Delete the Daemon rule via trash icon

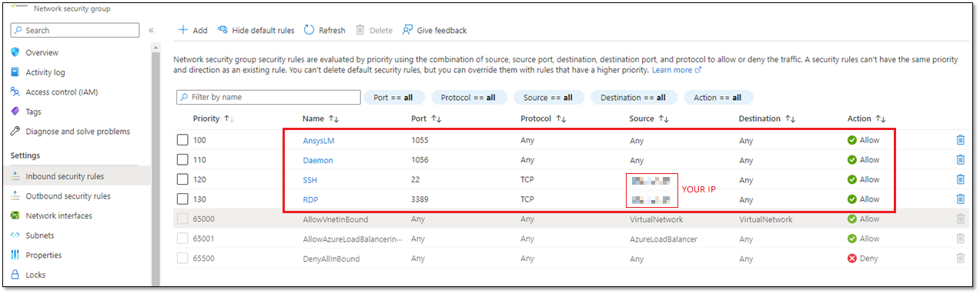pyautogui.click(x=960, y=160)
